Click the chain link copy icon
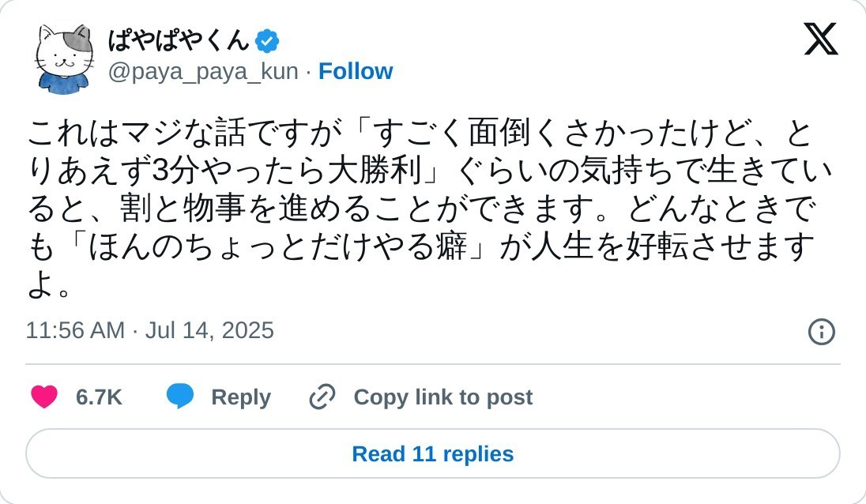This screenshot has height=504, width=866. pyautogui.click(x=322, y=397)
